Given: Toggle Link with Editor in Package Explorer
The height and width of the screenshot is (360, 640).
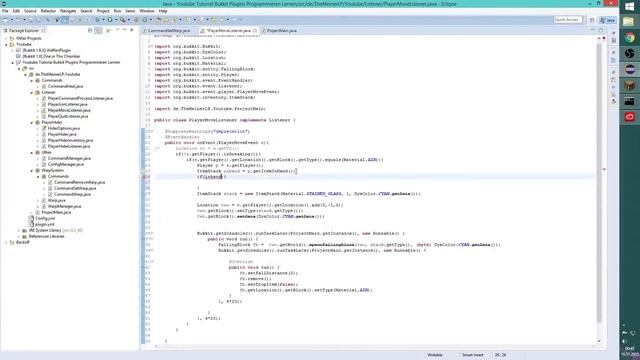Looking at the screenshot, I should point(98,31).
